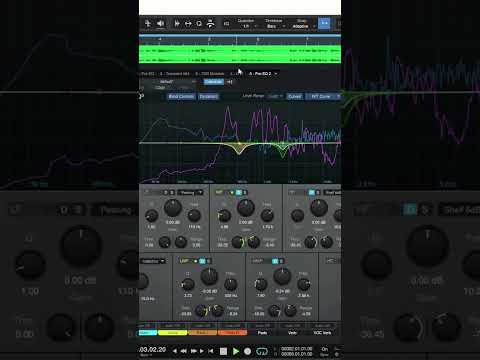Solo the lower LMF band

click(x=208, y=261)
